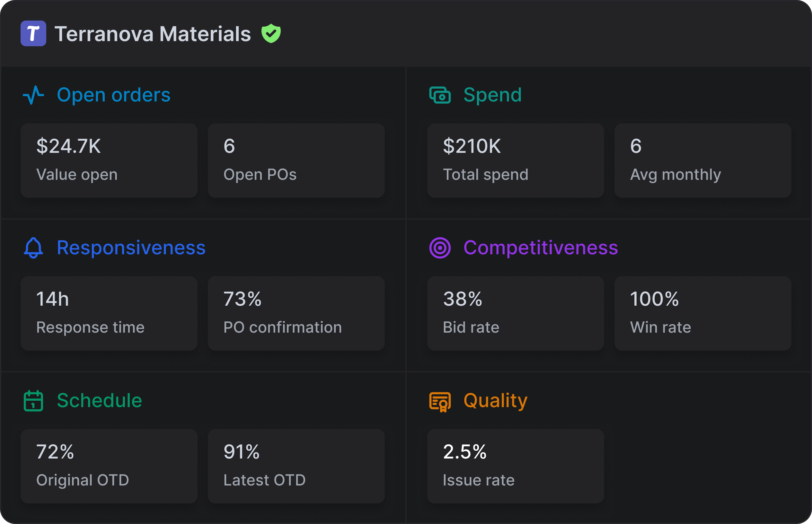
Task: Click the 14h Response time card
Action: pos(109,313)
